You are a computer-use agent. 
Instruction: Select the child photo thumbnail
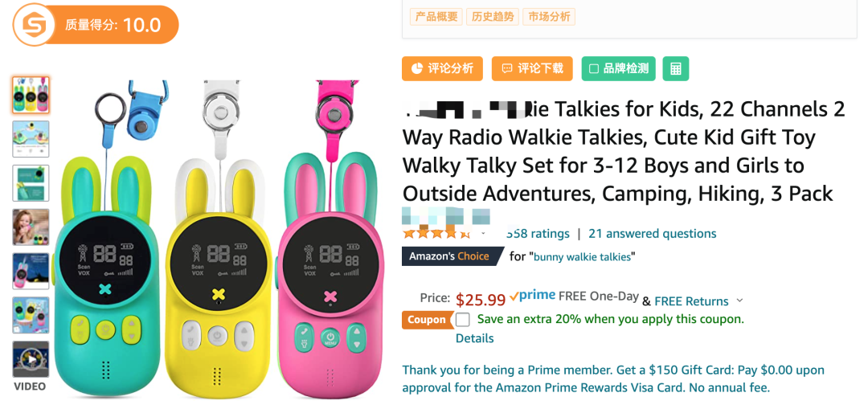coord(31,227)
